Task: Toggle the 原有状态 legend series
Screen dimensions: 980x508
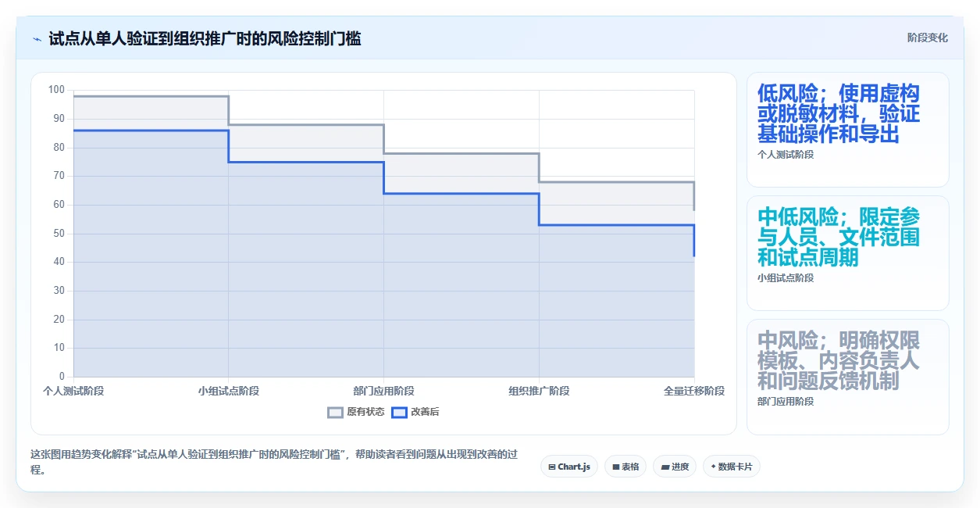Action: [x=356, y=412]
